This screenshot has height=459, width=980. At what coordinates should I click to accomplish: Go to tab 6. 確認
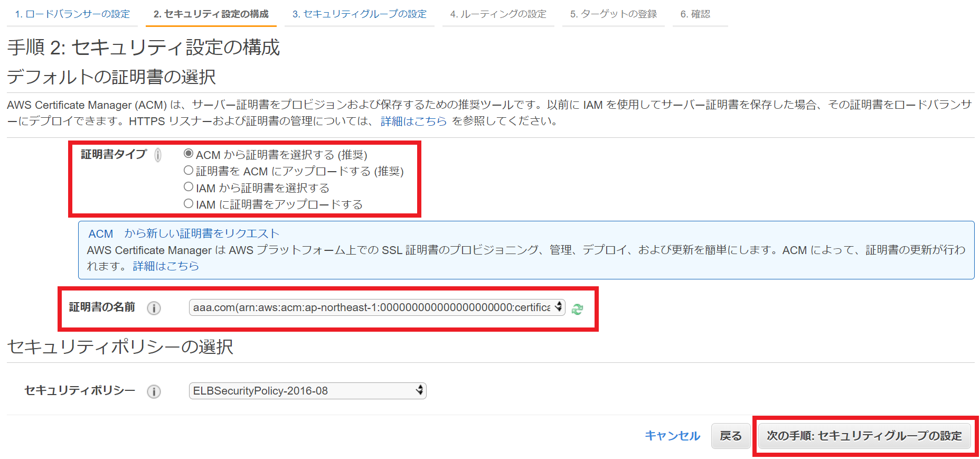[x=695, y=14]
